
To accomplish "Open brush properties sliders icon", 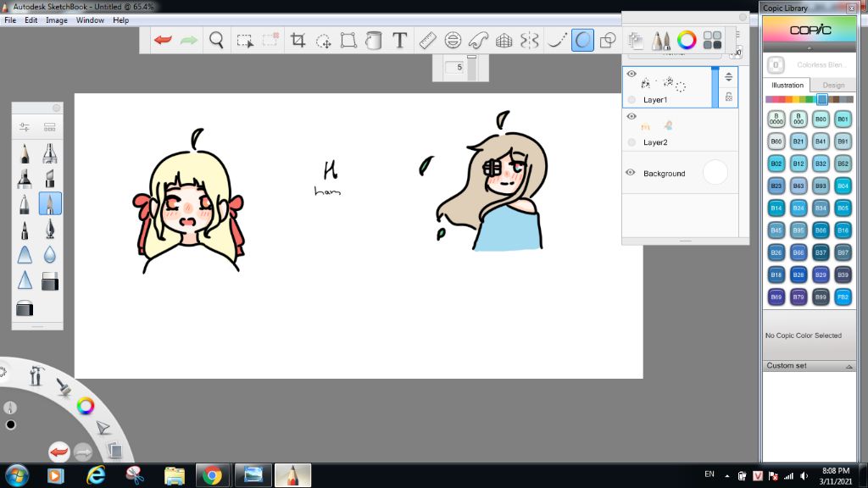I will (x=25, y=127).
